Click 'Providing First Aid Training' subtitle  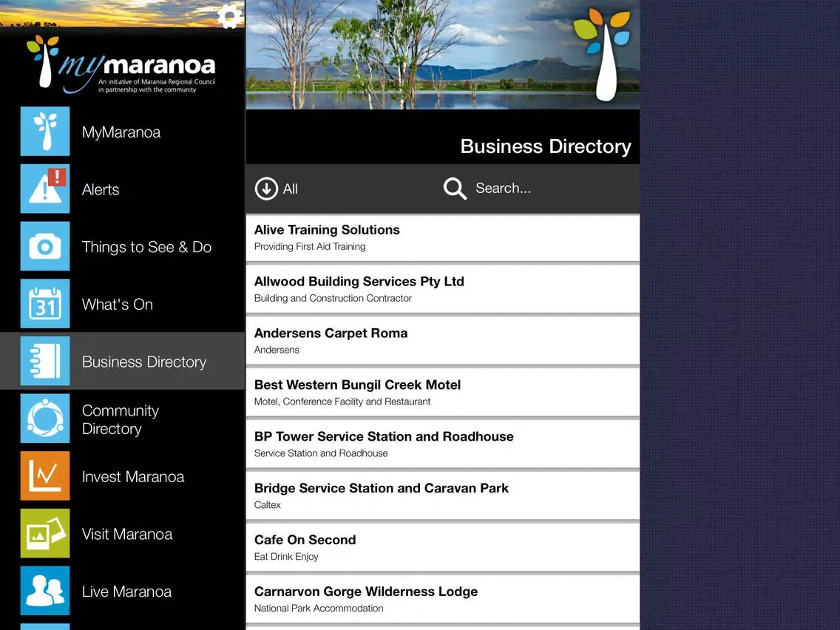[x=310, y=246]
